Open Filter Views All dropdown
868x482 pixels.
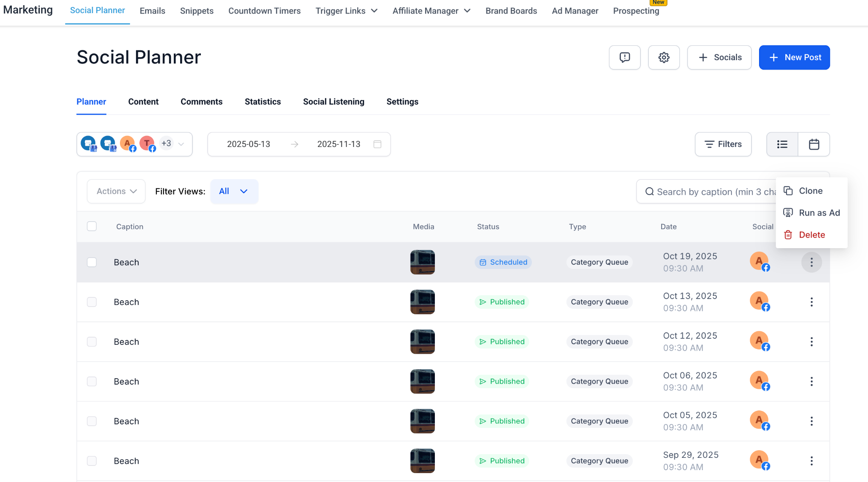234,191
